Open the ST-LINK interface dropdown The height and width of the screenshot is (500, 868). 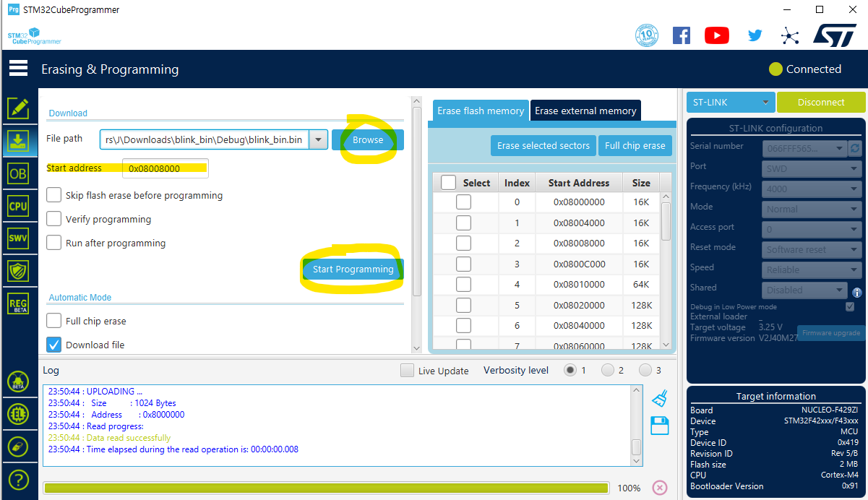point(731,102)
